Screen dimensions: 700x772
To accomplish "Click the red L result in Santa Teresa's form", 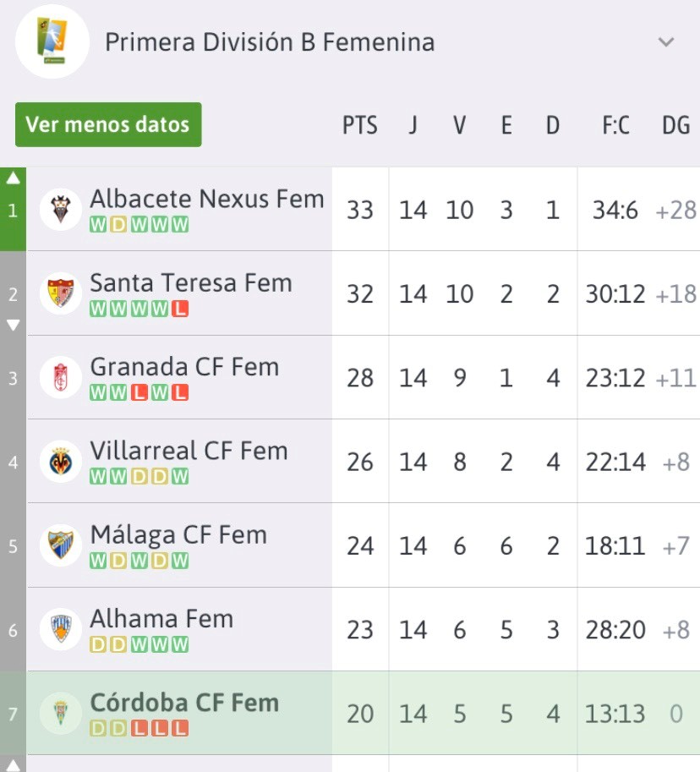I will [180, 309].
